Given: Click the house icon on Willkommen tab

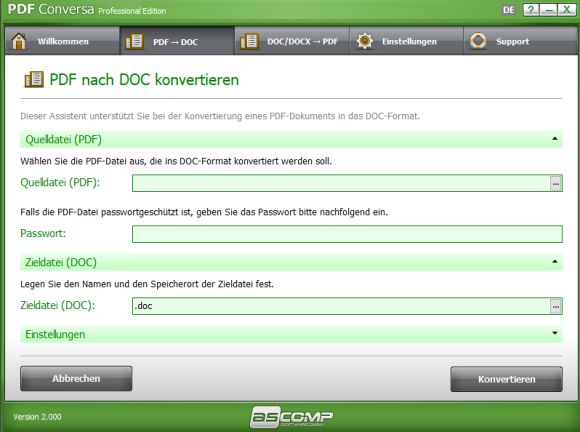Looking at the screenshot, I should pyautogui.click(x=19, y=41).
